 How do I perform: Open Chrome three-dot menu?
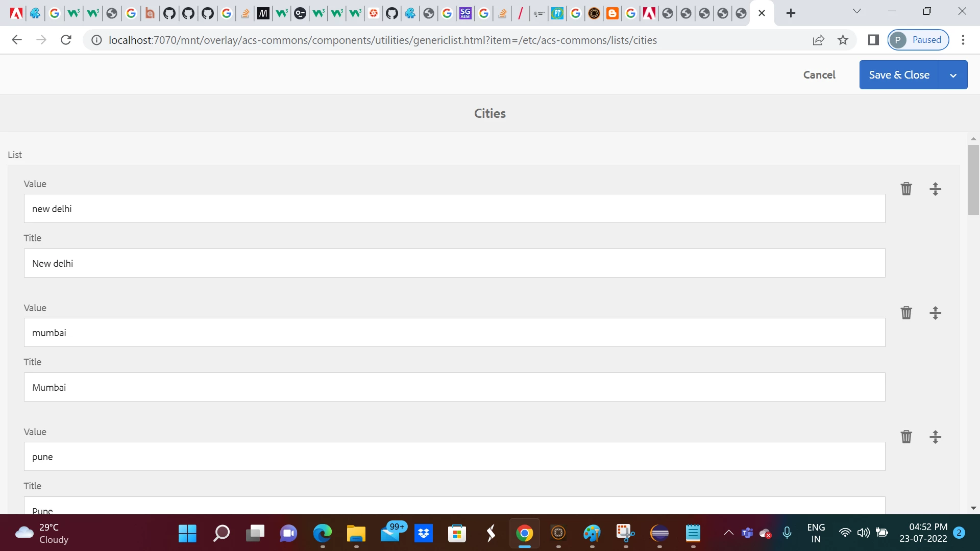[963, 40]
